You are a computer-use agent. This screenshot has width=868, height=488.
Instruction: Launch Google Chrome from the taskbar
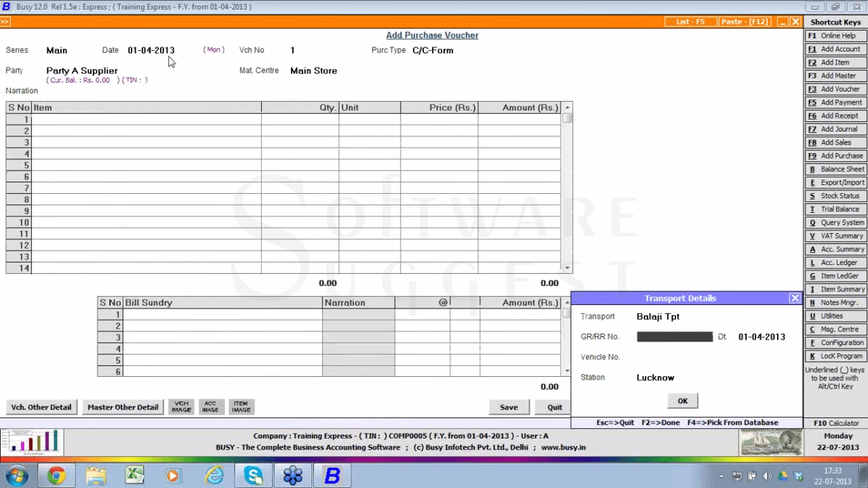(x=57, y=474)
